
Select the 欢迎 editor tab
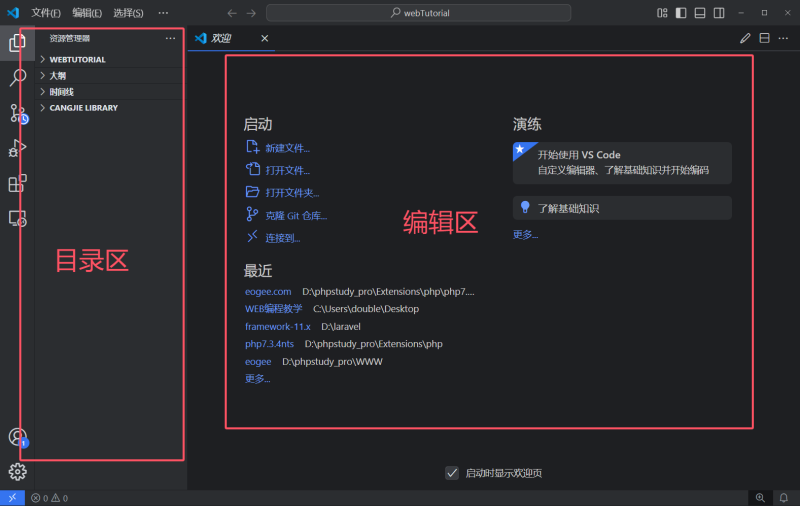(221, 38)
